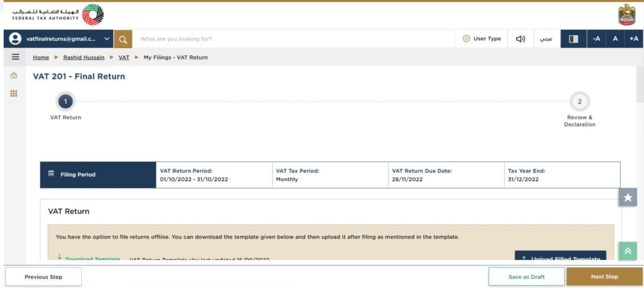Click Save as Draft

[x=527, y=277]
